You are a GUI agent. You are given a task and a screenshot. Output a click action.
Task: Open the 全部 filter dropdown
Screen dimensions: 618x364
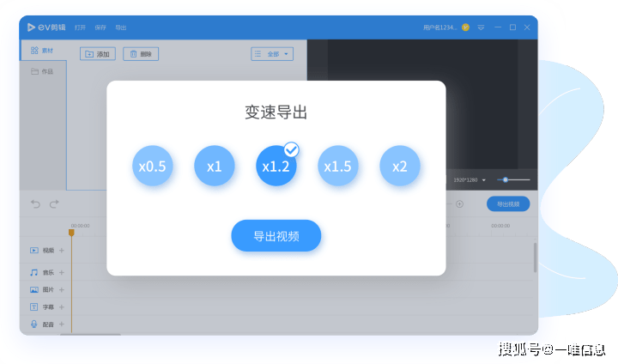tap(272, 54)
